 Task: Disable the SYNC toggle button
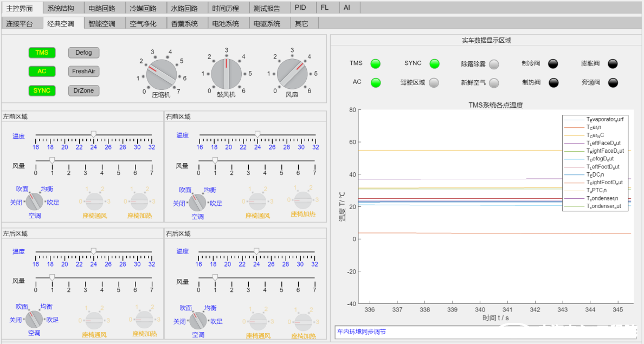[x=42, y=90]
